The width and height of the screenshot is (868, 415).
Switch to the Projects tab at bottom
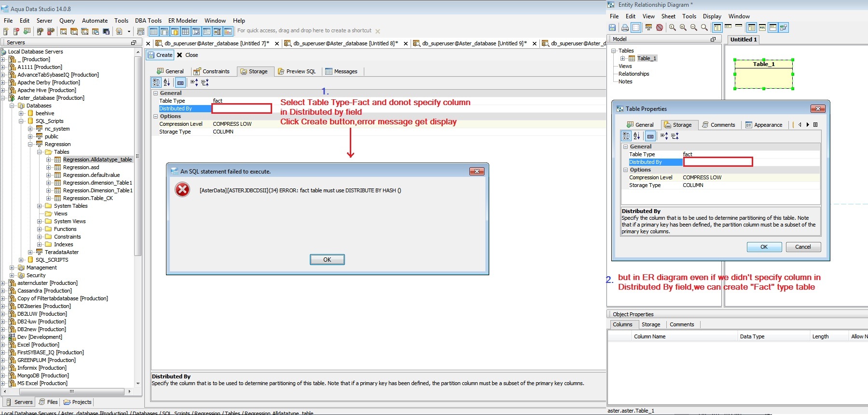click(x=77, y=402)
